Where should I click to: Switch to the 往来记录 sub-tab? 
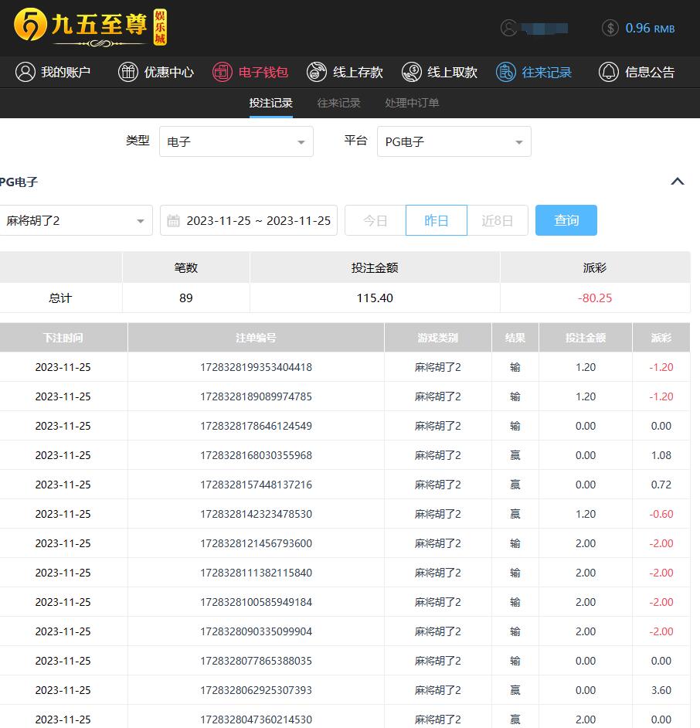(x=338, y=103)
